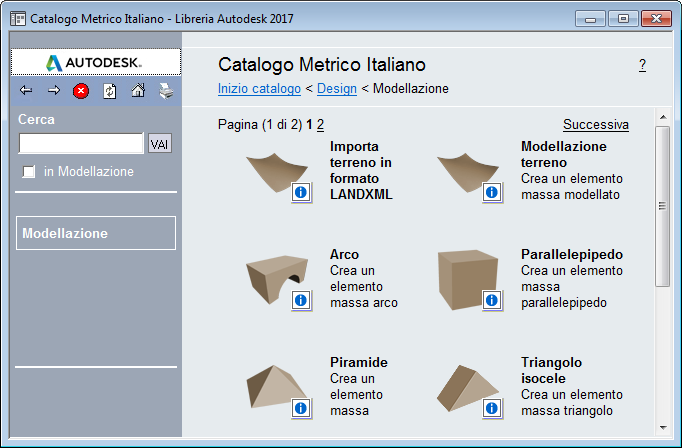Enable the 'in Modellazione' search checkbox
The image size is (682, 448).
coord(29,171)
